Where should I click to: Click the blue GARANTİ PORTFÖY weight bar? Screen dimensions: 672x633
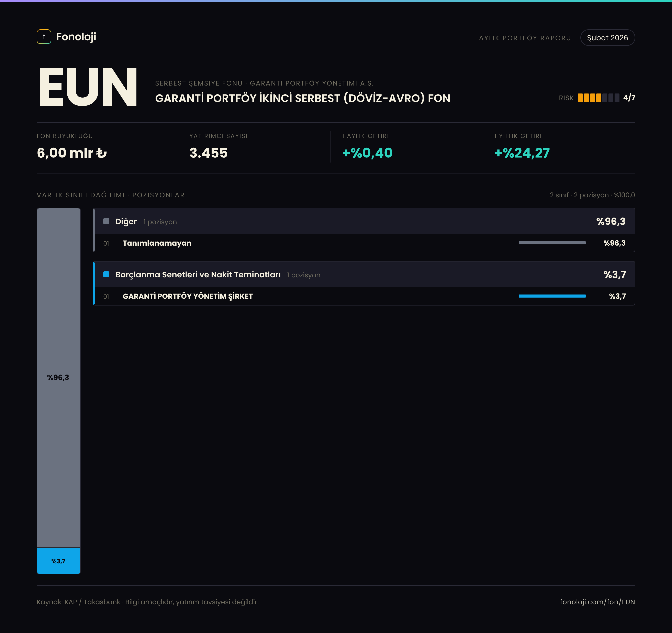552,296
